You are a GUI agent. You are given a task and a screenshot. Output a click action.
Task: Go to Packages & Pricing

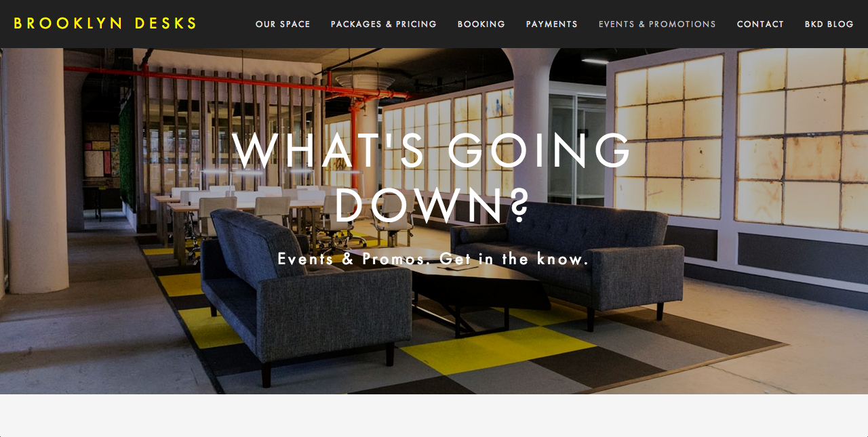pyautogui.click(x=384, y=24)
